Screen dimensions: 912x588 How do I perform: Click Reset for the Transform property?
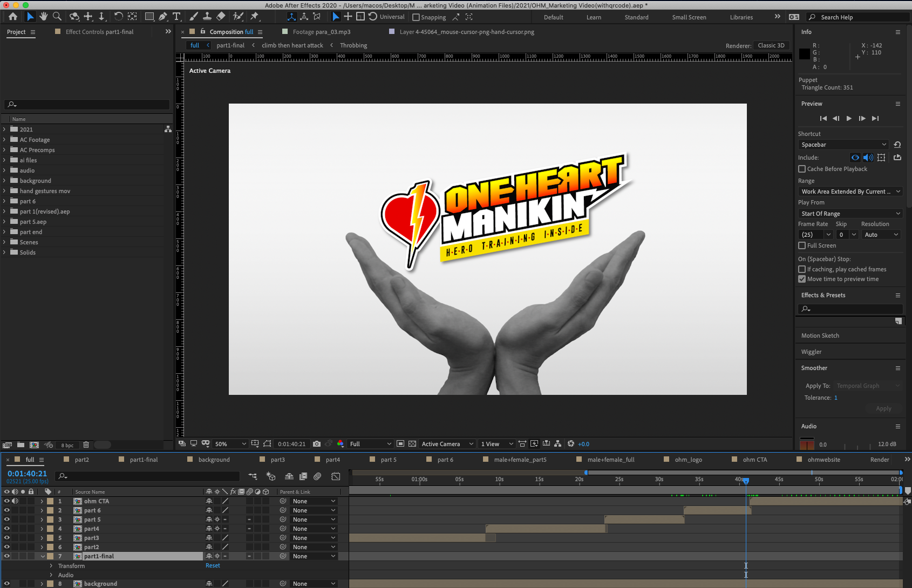tap(213, 565)
